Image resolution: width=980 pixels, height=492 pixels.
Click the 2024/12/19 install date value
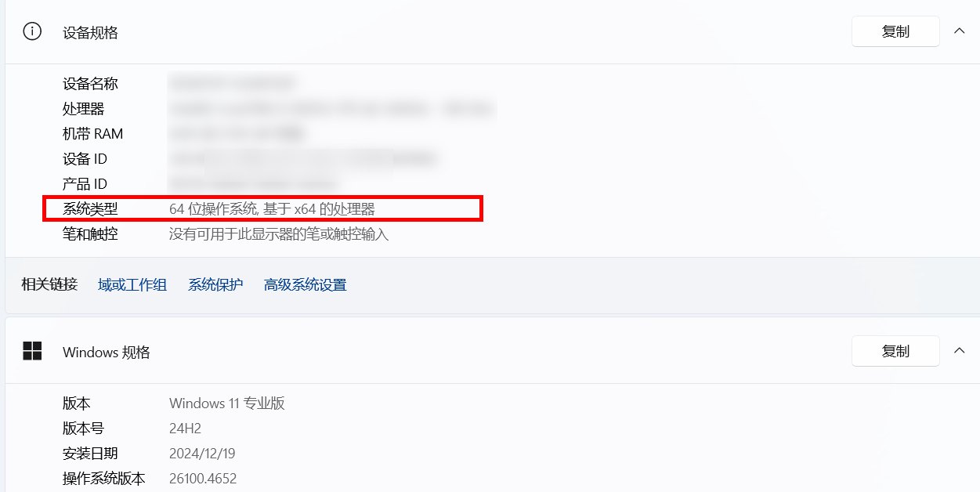coord(202,454)
